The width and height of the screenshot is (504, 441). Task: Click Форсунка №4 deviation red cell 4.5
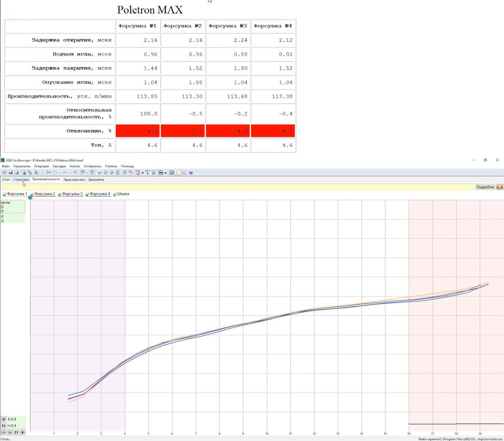coord(273,131)
